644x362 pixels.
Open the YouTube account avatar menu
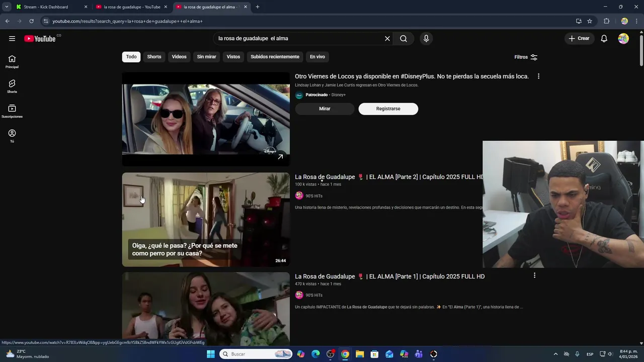(623, 39)
